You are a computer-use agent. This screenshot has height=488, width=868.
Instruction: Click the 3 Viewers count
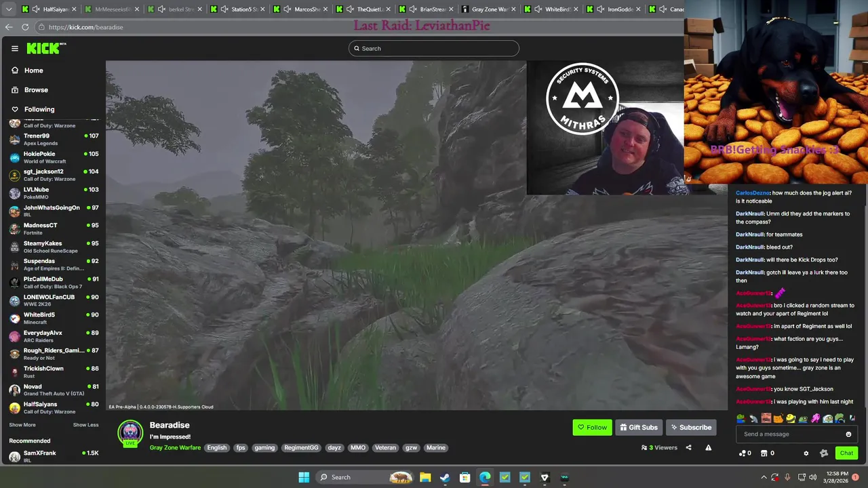[x=659, y=447]
